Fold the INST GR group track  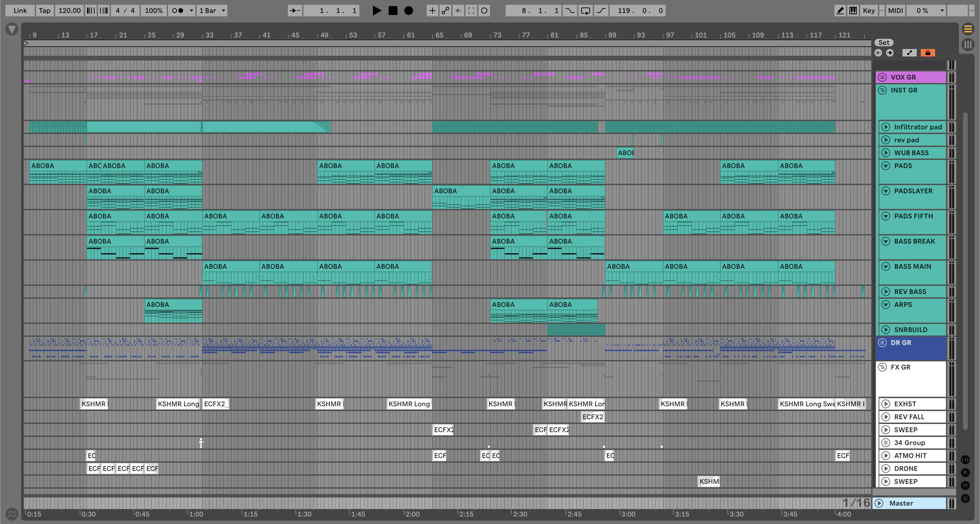click(882, 91)
